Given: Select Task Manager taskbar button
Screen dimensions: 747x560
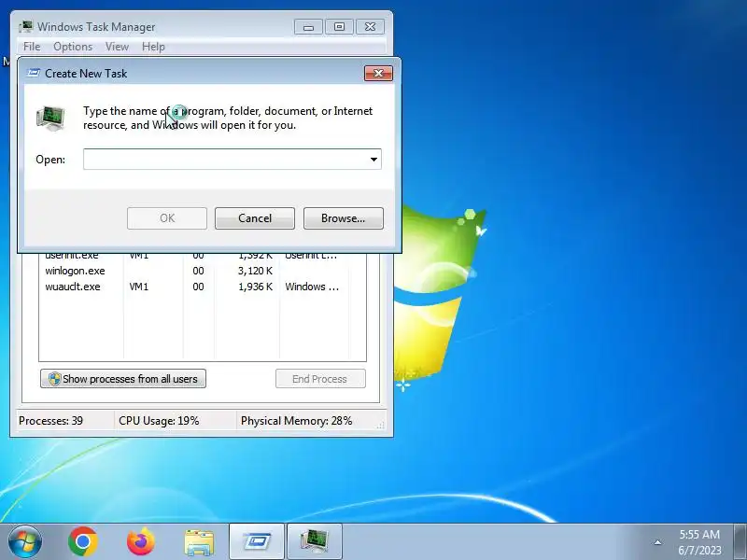Looking at the screenshot, I should pos(315,541).
